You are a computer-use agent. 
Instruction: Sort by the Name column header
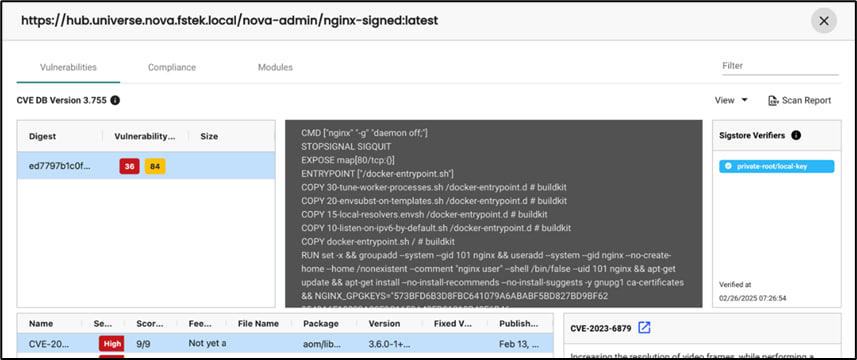[x=41, y=323]
